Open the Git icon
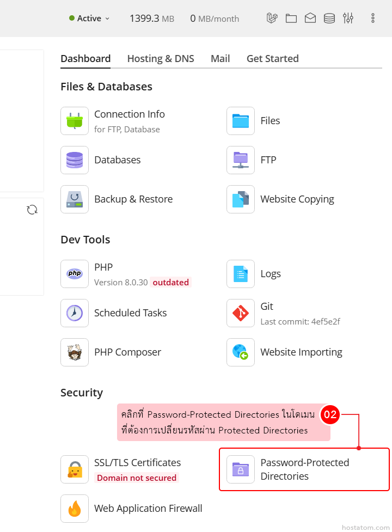The height and width of the screenshot is (532, 392). (x=241, y=313)
